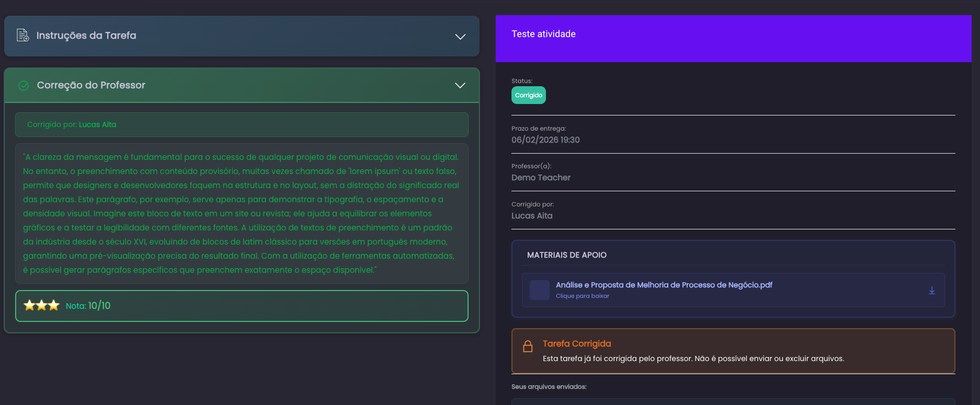Screen dimensions: 980x405
Task: Click the download arrow icon for the PDF
Action: [x=931, y=291]
